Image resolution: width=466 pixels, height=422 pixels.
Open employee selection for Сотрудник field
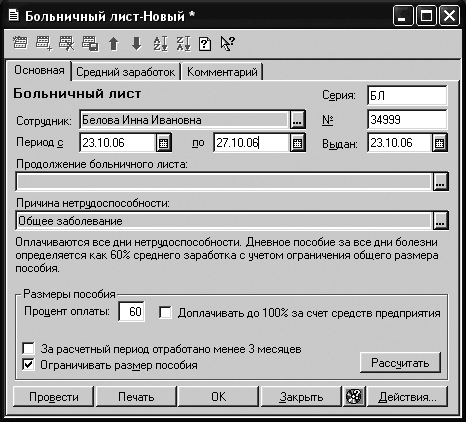click(297, 120)
